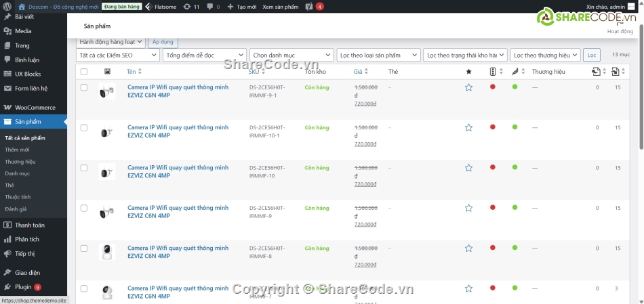Toggle featured star for SKU IRMMF-8 product
This screenshot has height=304, width=644.
(x=468, y=248)
